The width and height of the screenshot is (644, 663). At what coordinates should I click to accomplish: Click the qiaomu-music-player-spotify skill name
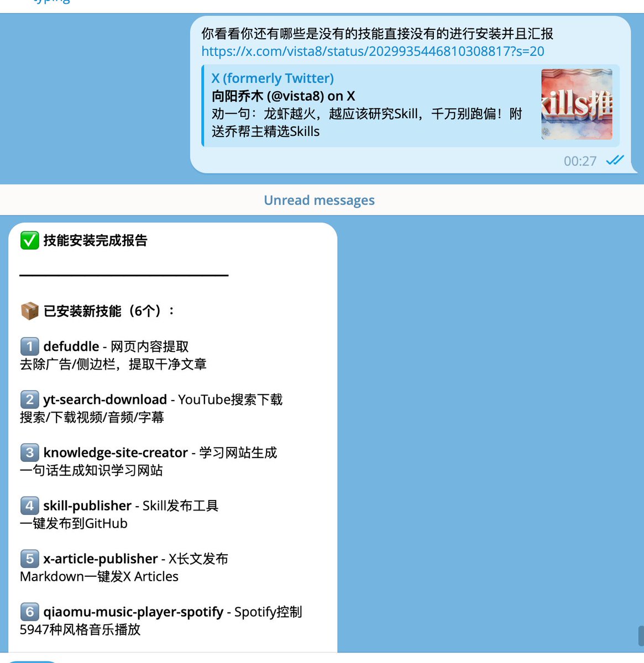tap(133, 612)
